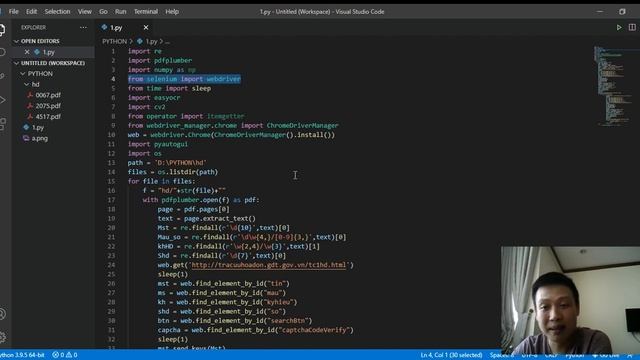Open Run and Debug in activity bar
The image size is (640, 360).
[x=2, y=100]
